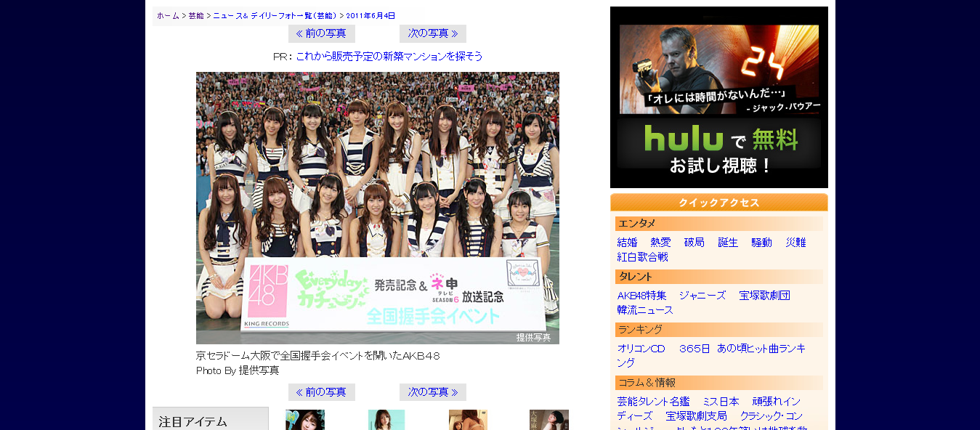
Task: Open the オリコンCD ranking link
Action: point(641,349)
